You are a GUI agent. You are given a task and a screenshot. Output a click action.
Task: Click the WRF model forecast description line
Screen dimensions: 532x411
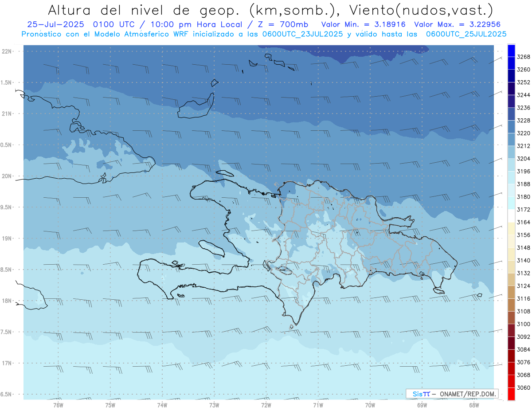pyautogui.click(x=264, y=34)
